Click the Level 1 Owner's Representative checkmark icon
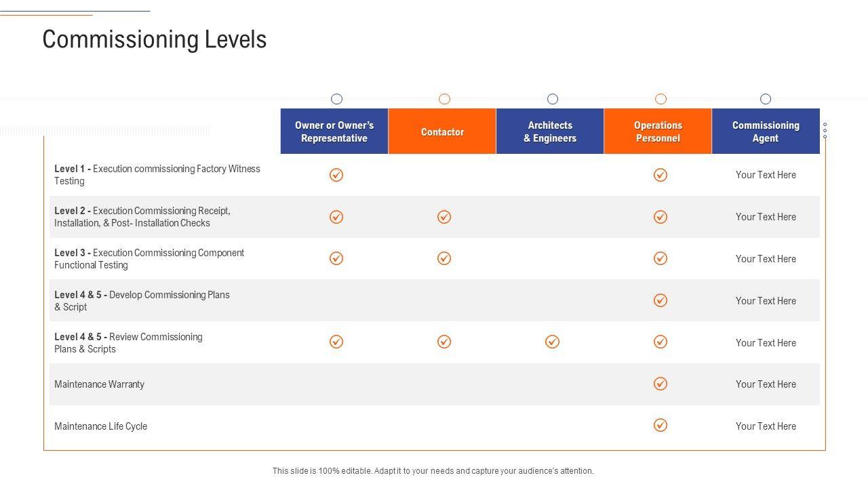868x488 pixels. pos(336,175)
